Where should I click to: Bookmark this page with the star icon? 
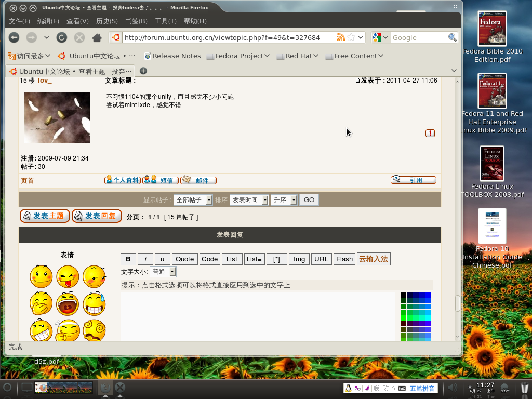click(x=351, y=37)
